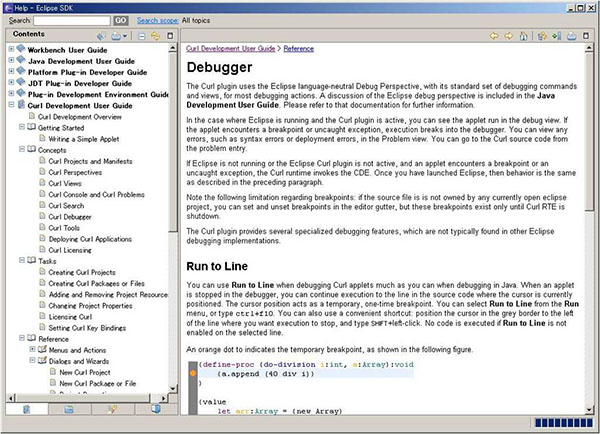The image size is (600, 434).
Task: Open the Licensing Curl topic
Action: [70, 317]
